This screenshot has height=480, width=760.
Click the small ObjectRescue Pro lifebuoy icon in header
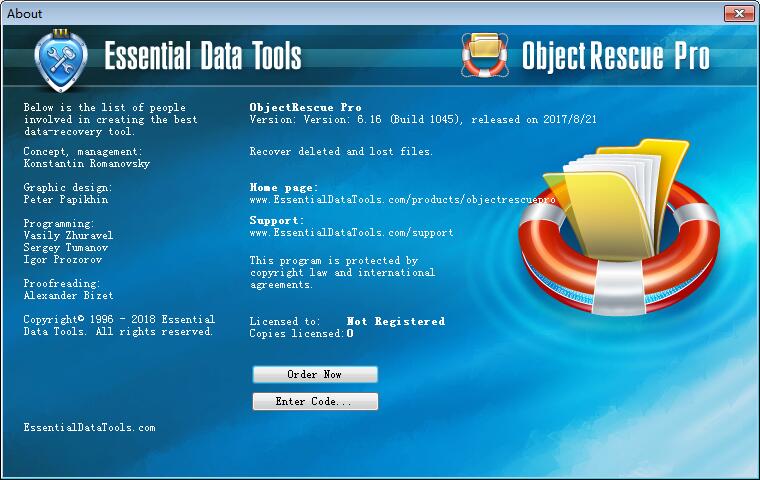485,55
